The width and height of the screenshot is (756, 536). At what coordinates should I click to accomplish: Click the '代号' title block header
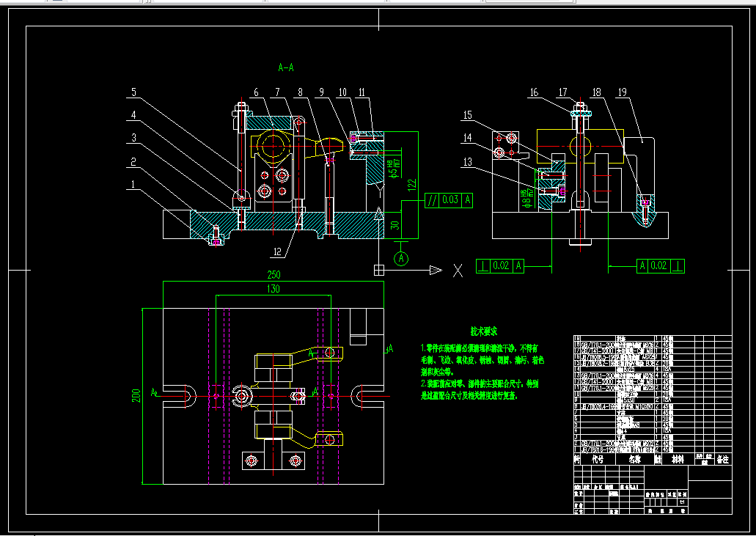(598, 460)
